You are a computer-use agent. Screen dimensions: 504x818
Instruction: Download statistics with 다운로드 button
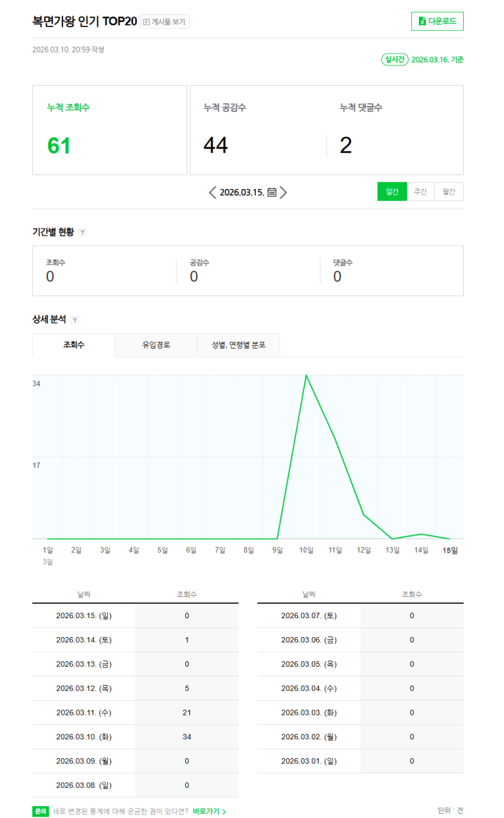click(437, 21)
